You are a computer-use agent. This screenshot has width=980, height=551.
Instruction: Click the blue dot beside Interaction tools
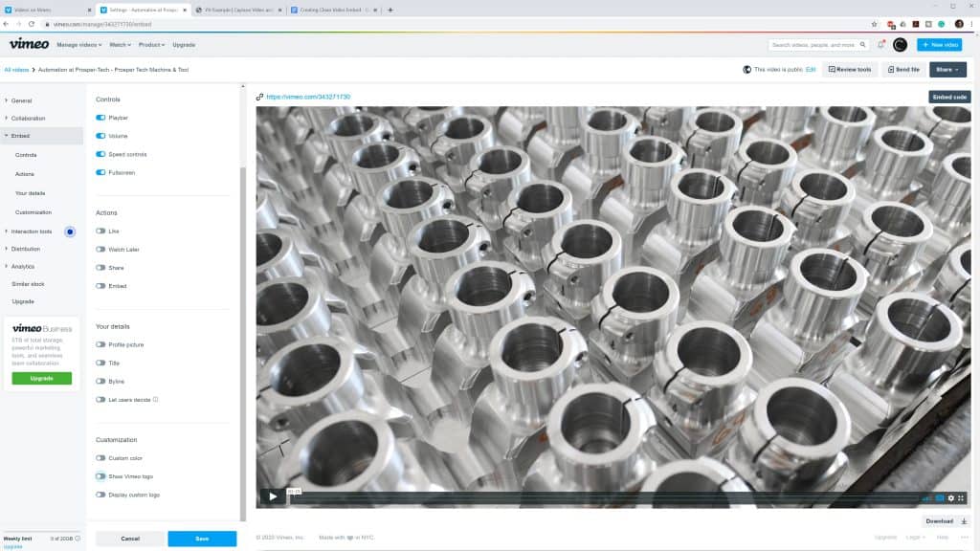(x=70, y=231)
